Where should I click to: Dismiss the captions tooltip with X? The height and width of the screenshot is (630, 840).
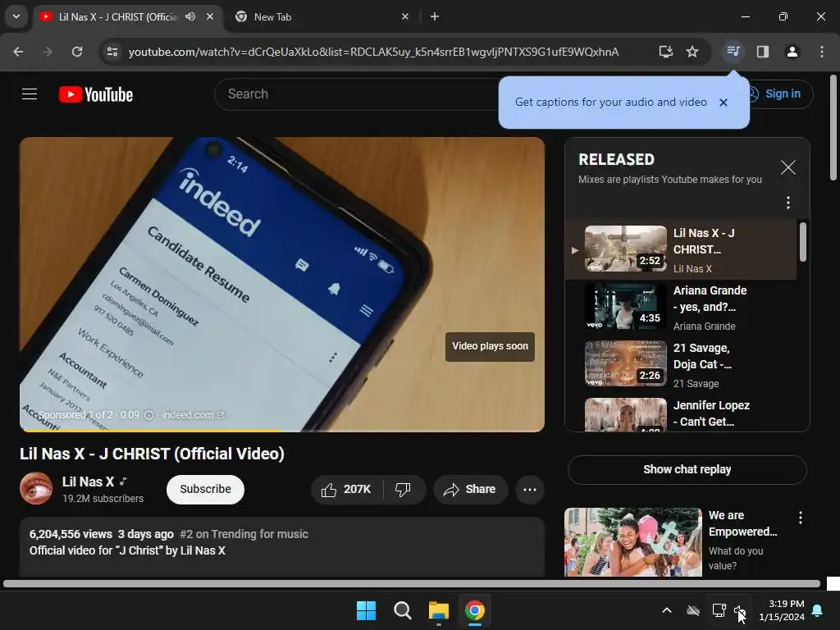click(x=724, y=103)
